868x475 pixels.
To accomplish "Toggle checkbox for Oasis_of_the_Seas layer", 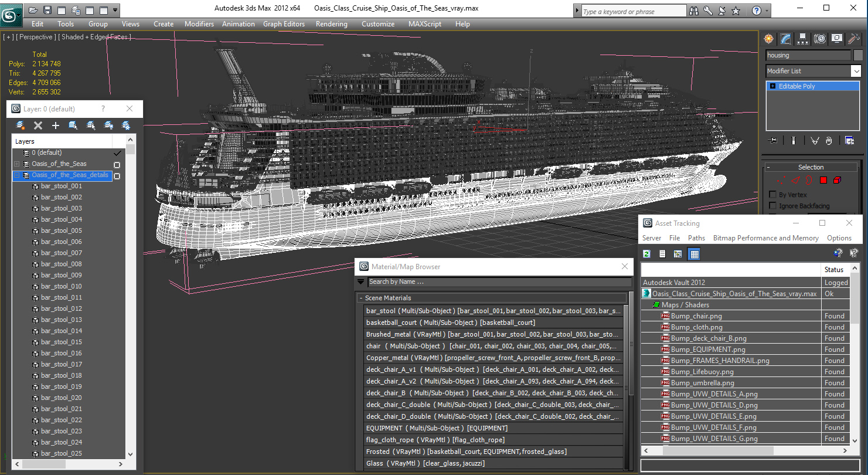I will click(117, 164).
